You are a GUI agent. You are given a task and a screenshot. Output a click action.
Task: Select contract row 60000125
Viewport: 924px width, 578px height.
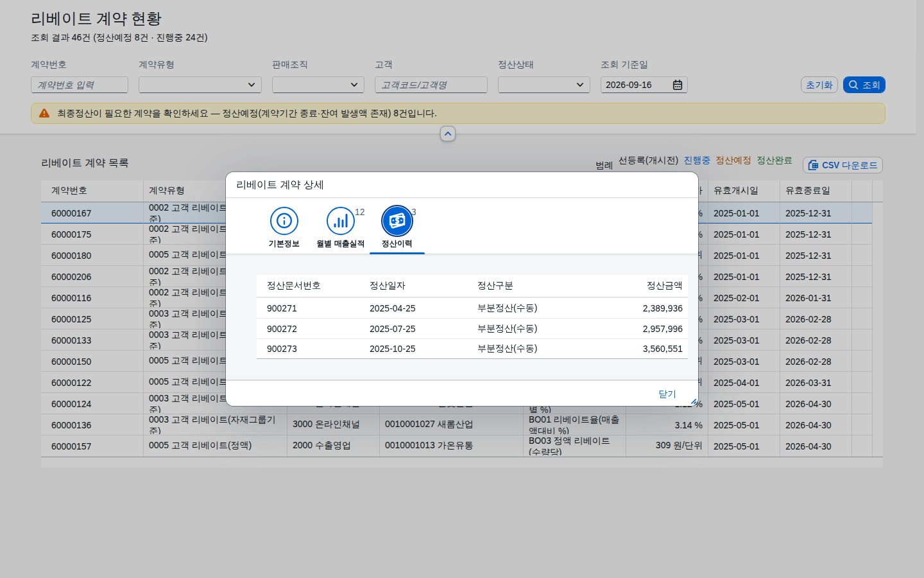click(71, 319)
